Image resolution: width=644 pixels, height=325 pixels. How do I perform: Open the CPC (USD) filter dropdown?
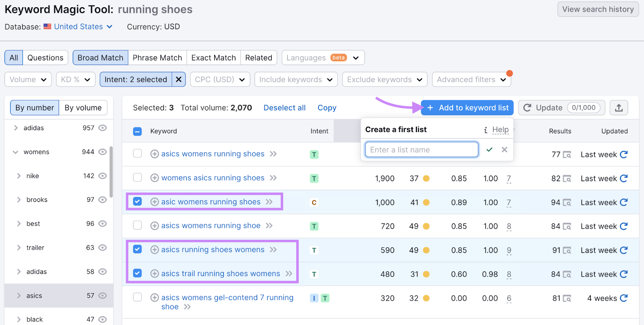click(220, 79)
